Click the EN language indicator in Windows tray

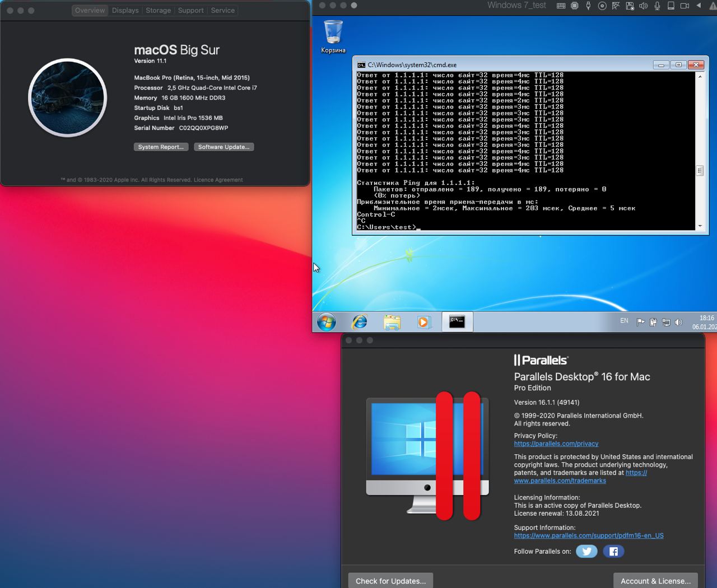pos(624,321)
